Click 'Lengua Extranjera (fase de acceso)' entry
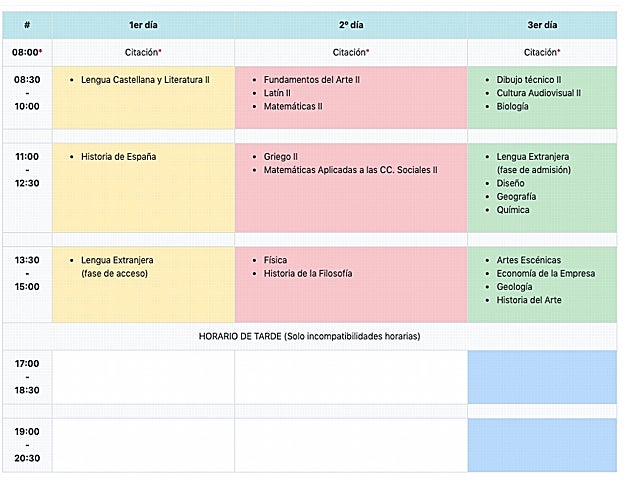 point(117,267)
